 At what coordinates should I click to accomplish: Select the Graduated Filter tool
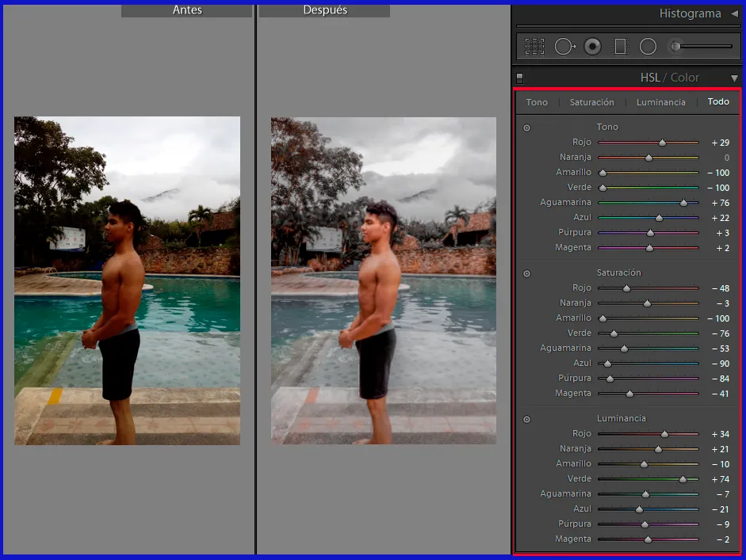(620, 47)
